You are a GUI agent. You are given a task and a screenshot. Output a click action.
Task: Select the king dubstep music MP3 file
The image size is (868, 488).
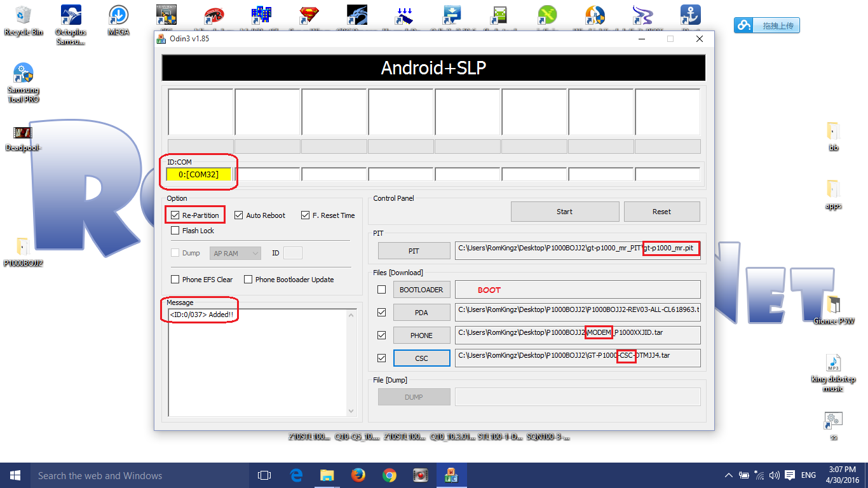click(x=834, y=372)
